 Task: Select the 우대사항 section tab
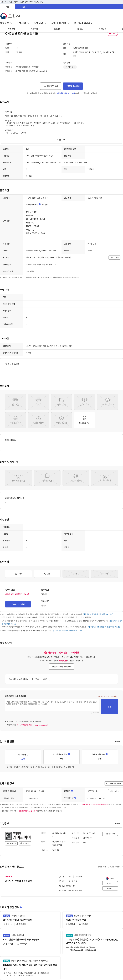(57, 29)
